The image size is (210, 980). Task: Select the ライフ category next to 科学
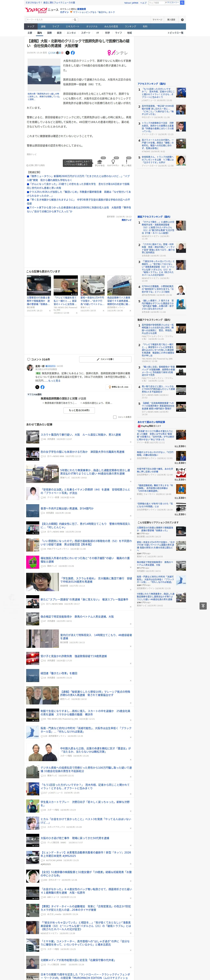pyautogui.click(x=119, y=33)
